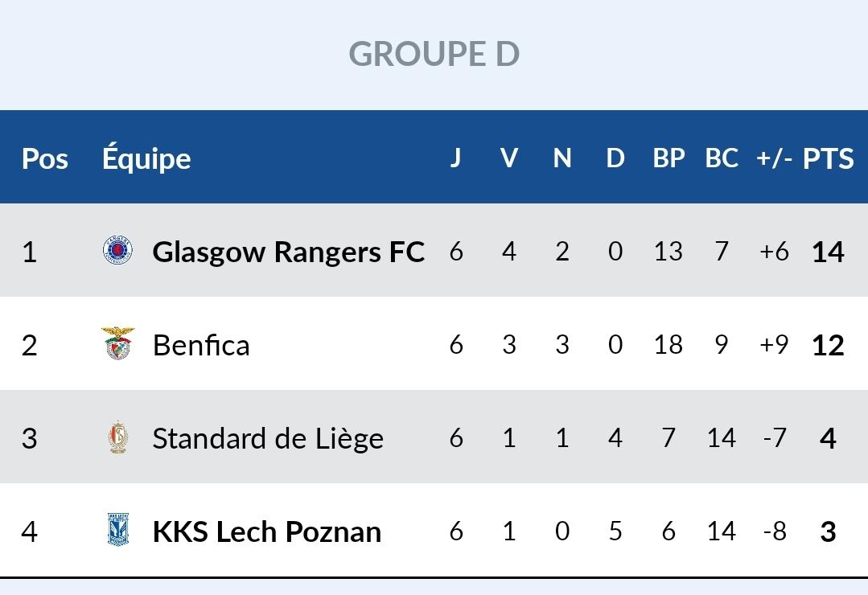868x595 pixels.
Task: Click the Équipe column header
Action: pyautogui.click(x=146, y=157)
